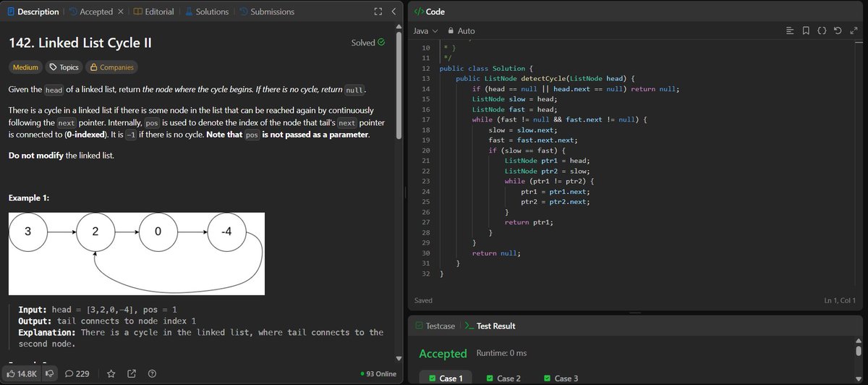Click the share link icon
This screenshot has width=868, height=385.
132,373
